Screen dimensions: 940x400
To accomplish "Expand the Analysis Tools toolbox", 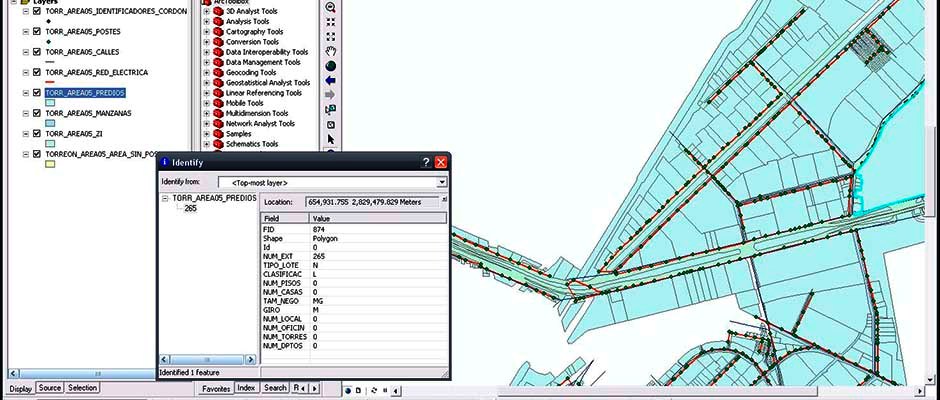I will click(206, 21).
